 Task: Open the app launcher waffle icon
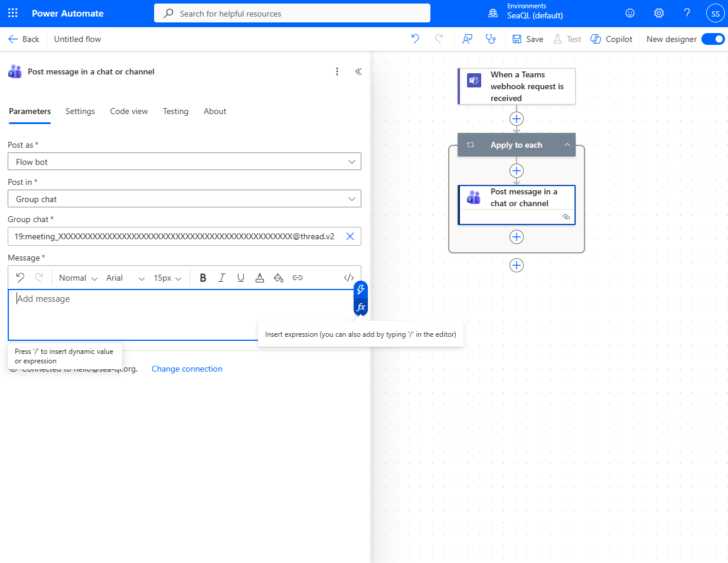[x=13, y=13]
